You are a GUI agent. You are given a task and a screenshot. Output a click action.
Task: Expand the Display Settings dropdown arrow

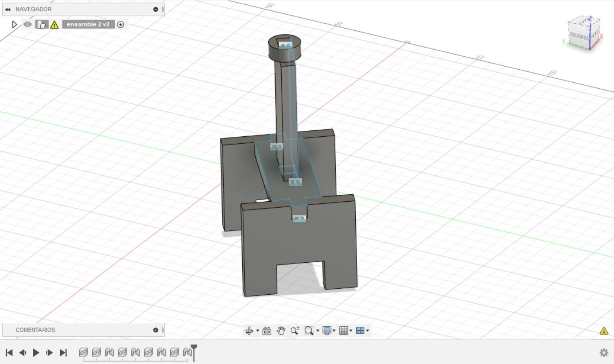coord(334,331)
